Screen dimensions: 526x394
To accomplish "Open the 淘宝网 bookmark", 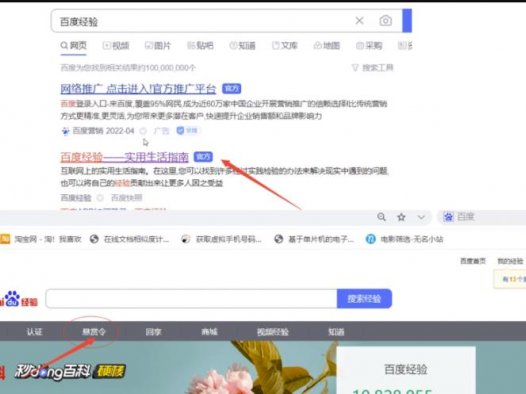I will (x=41, y=239).
